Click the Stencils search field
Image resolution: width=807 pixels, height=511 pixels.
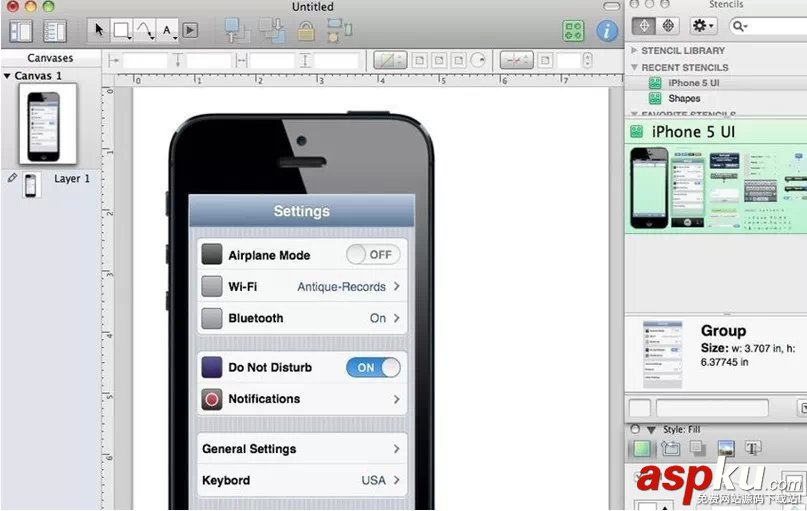(768, 26)
